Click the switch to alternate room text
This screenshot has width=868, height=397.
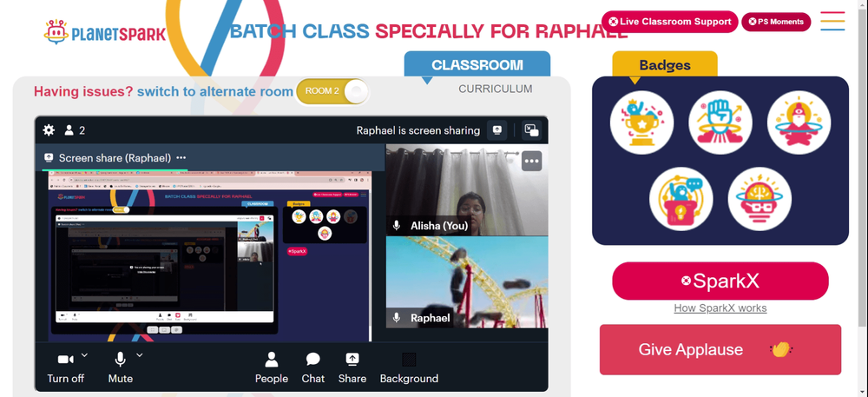(215, 91)
